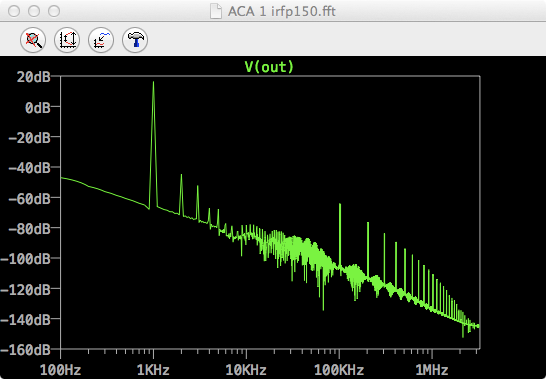Click the 10KHz horizontal axis label

[246, 370]
